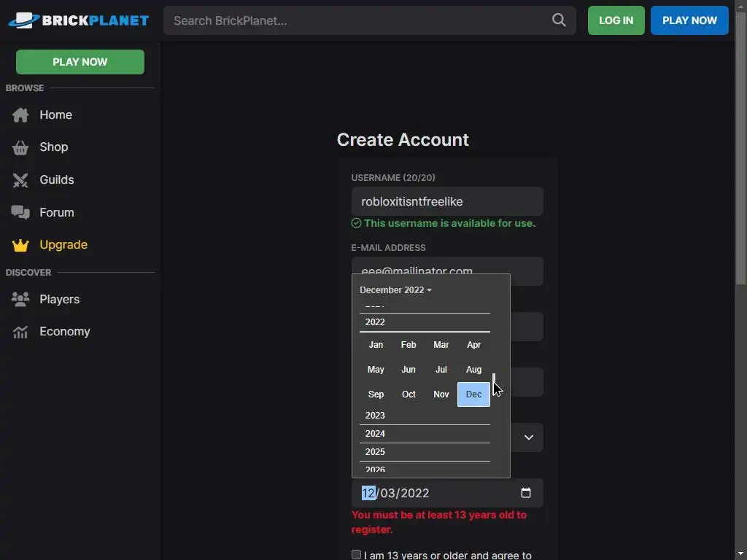Click the green PLAY NOW sidebar button
The image size is (747, 560).
(x=80, y=62)
